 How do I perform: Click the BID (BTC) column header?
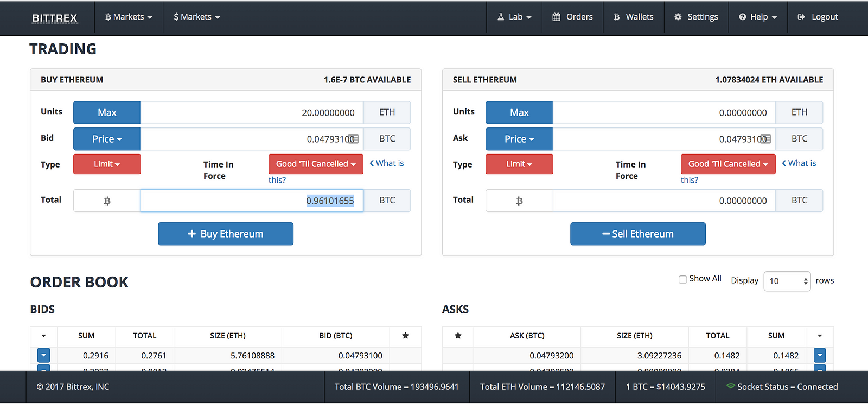tap(336, 336)
